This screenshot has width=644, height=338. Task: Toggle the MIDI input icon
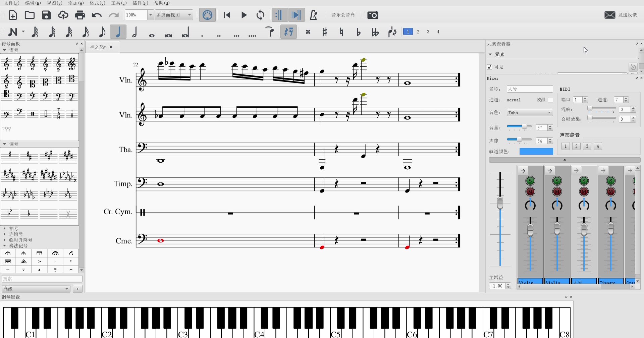[207, 15]
